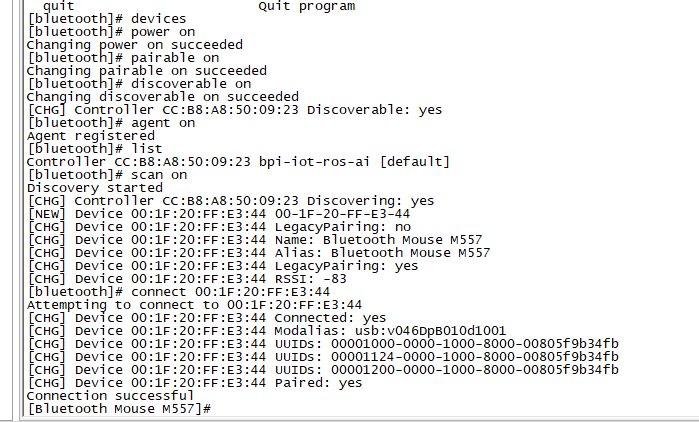Click the "Attempting to connect" output line

194,305
